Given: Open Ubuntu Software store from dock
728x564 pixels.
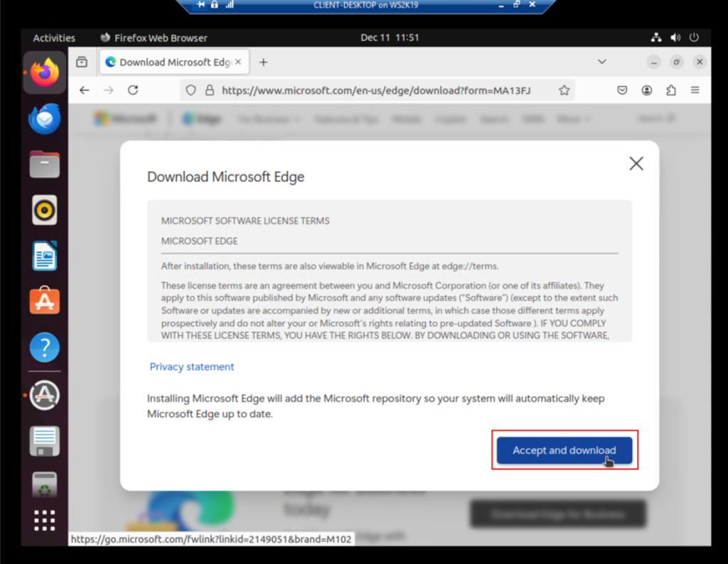Looking at the screenshot, I should [x=45, y=301].
